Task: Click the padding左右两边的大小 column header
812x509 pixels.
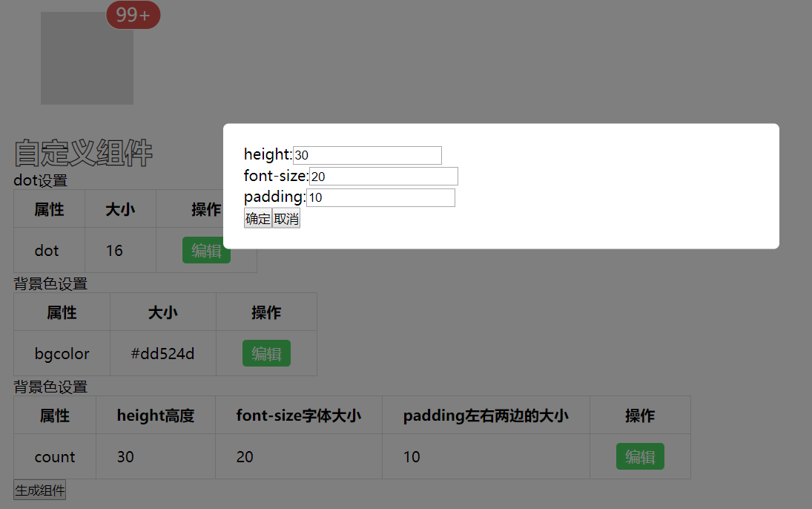Action: click(486, 416)
